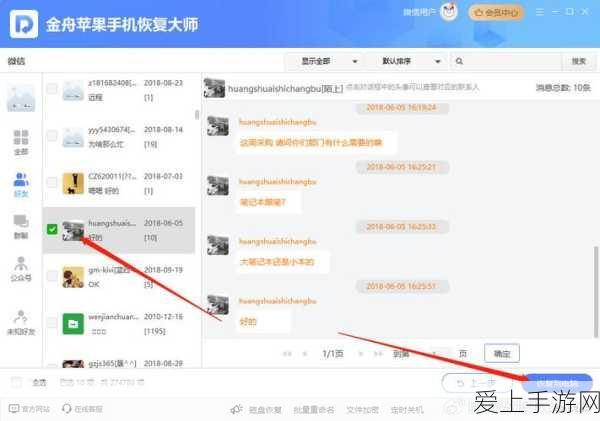
Task: Open the user avatar in the title bar
Action: (x=449, y=12)
